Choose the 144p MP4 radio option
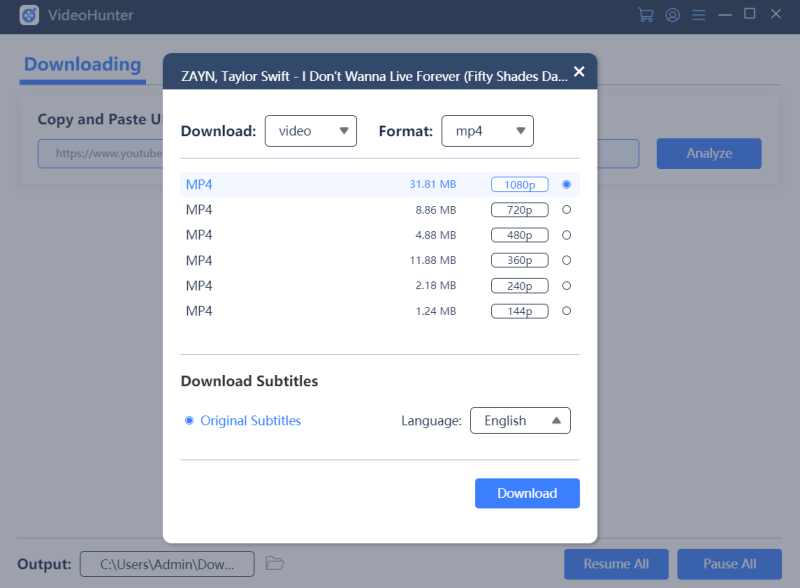Screen dimensions: 800x588 click(x=566, y=311)
